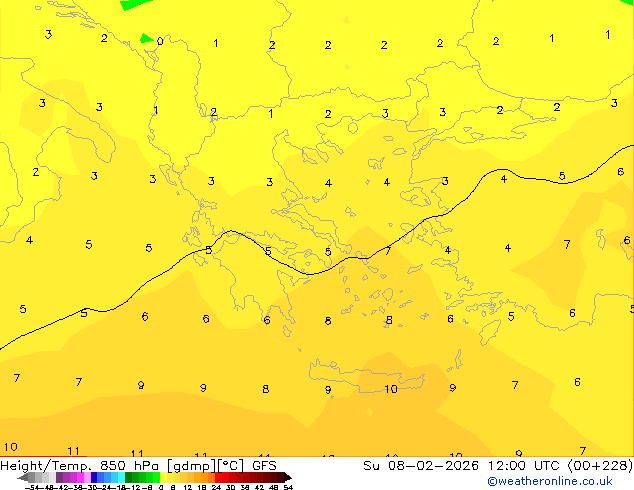Click the 850 hPa level label
The width and height of the screenshot is (634, 490).
click(x=129, y=466)
